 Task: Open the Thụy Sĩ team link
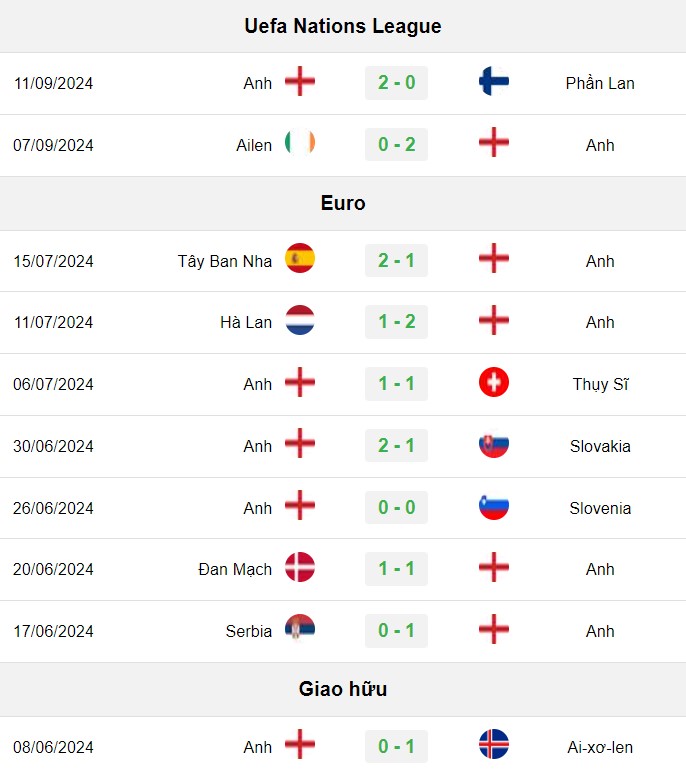tap(600, 384)
